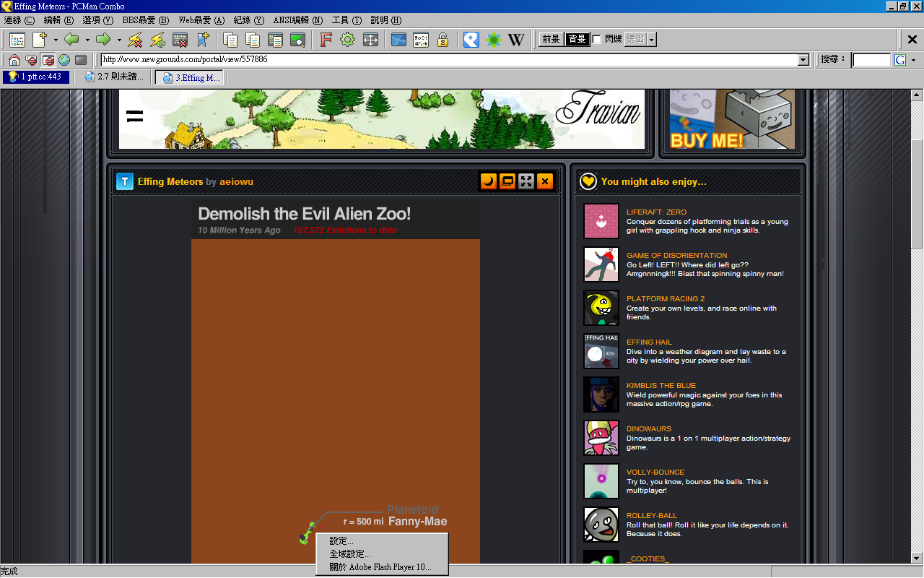Expand the address bar URL dropdown
Image resolution: width=924 pixels, height=578 pixels.
point(803,60)
